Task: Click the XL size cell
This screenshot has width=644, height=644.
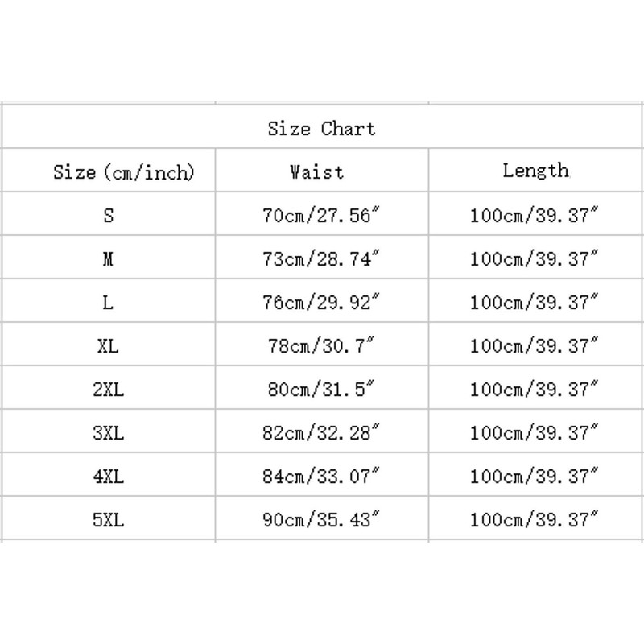Action: [109, 345]
